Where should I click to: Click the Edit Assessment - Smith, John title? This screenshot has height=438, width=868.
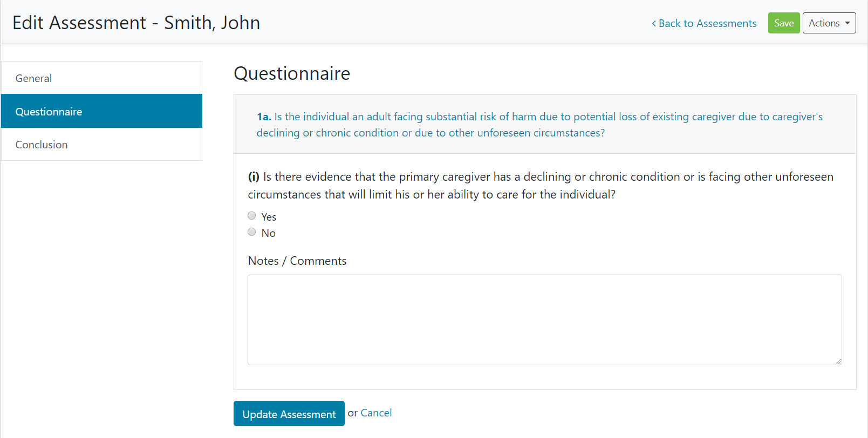[x=136, y=23]
